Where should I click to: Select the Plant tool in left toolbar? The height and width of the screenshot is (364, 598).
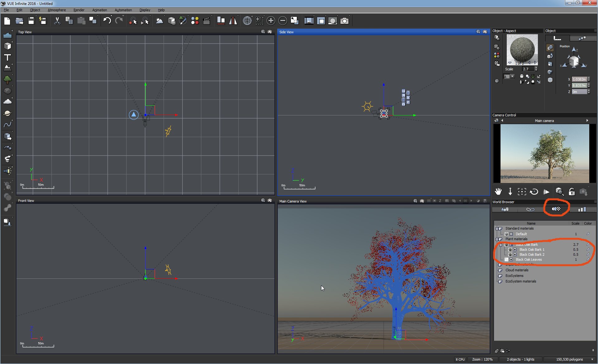coord(7,79)
